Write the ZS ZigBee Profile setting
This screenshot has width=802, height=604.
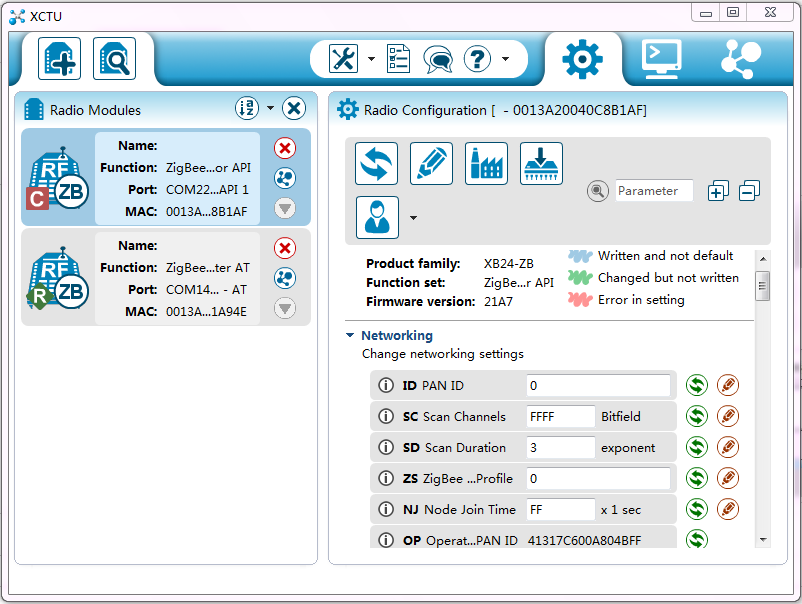click(x=728, y=478)
